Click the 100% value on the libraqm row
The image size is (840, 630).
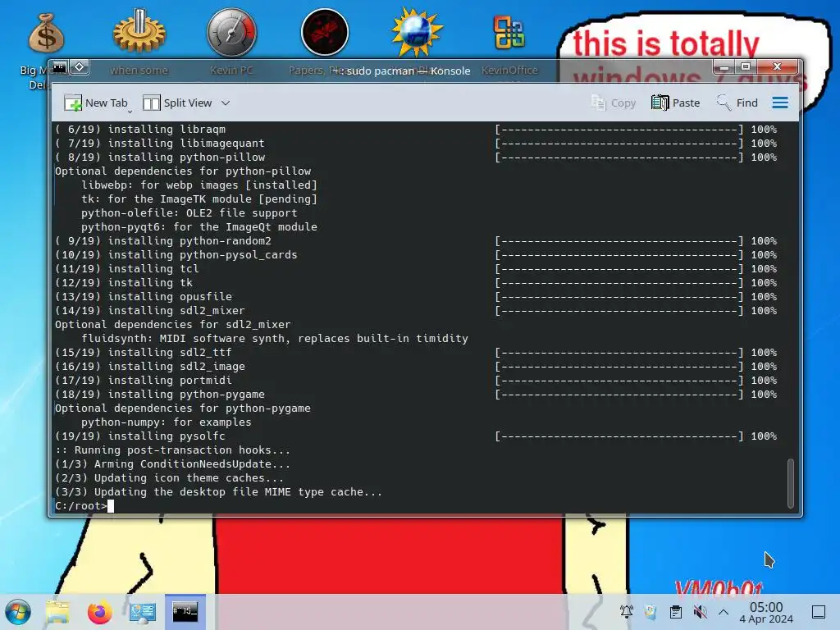tap(764, 129)
